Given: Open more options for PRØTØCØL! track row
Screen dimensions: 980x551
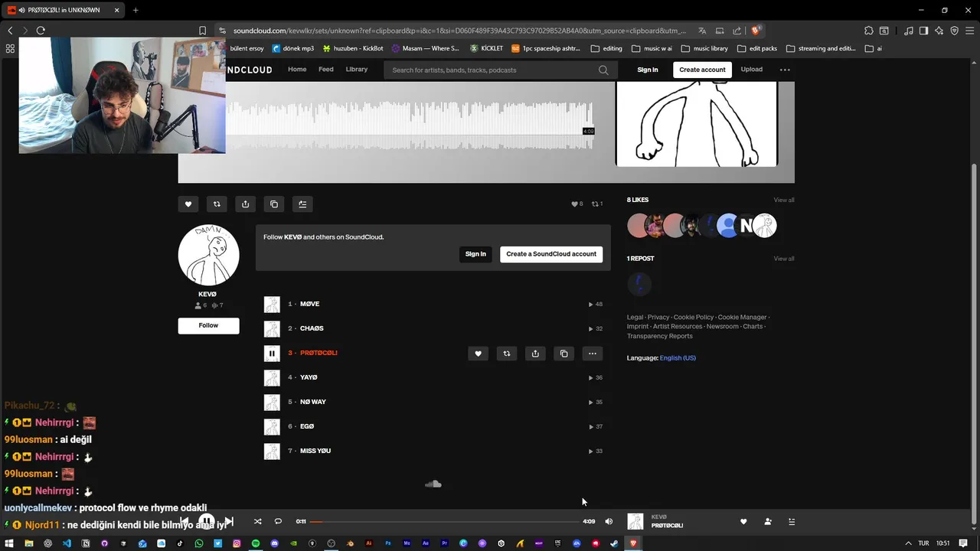Looking at the screenshot, I should (593, 354).
